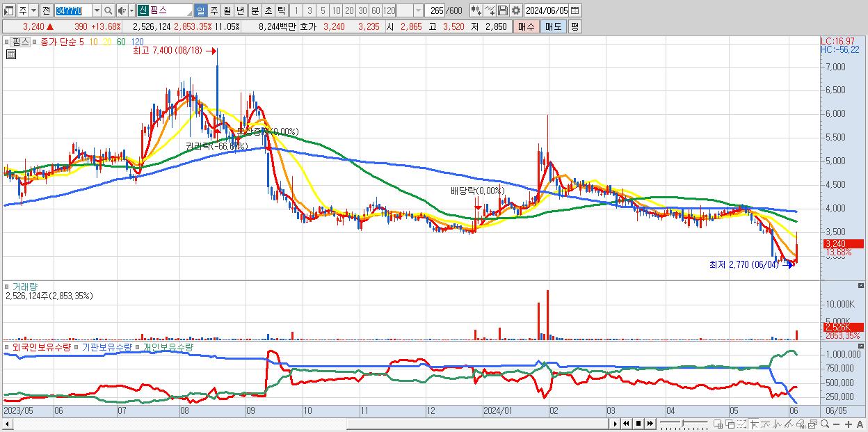Viewport: 868px width, 432px height.
Task: Open the stock code history dropdown arrow
Action: point(97,10)
